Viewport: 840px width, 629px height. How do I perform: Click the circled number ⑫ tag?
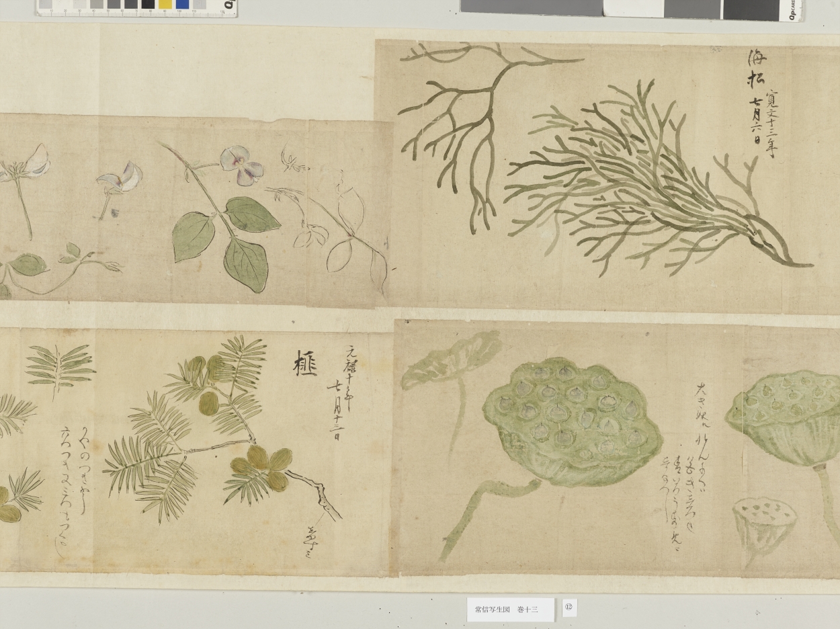click(569, 607)
